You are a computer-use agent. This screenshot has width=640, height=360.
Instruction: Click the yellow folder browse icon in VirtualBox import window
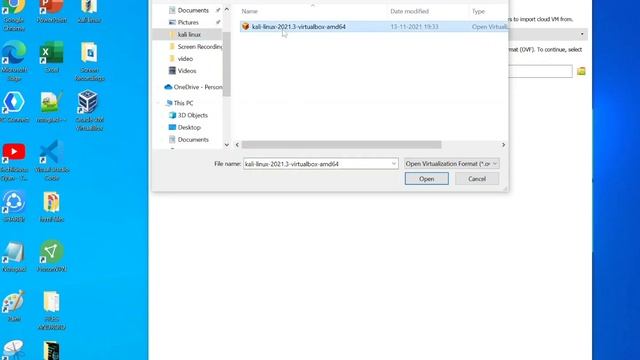pos(581,71)
